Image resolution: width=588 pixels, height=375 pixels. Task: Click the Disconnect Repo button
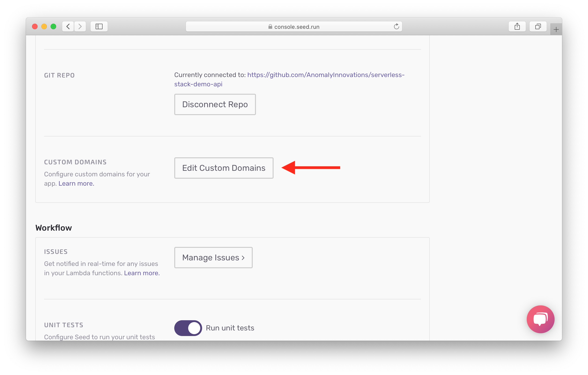(x=215, y=104)
